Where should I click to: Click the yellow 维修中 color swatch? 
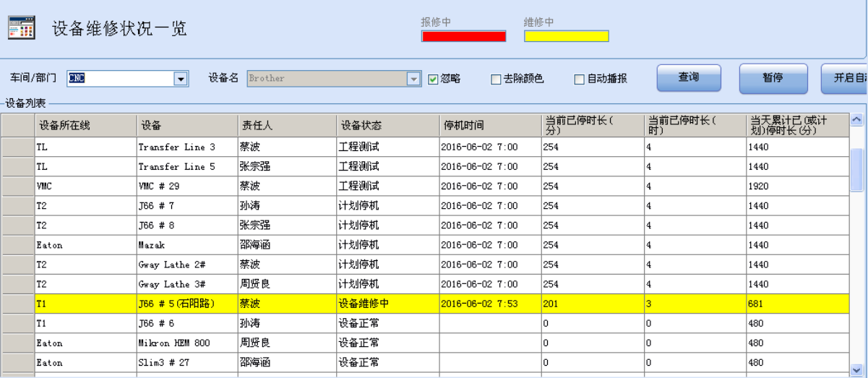566,35
